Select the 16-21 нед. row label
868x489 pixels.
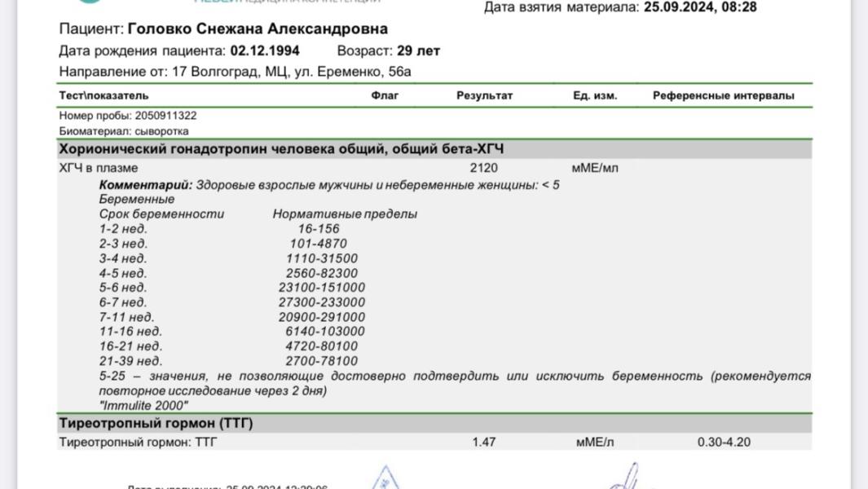click(x=130, y=346)
